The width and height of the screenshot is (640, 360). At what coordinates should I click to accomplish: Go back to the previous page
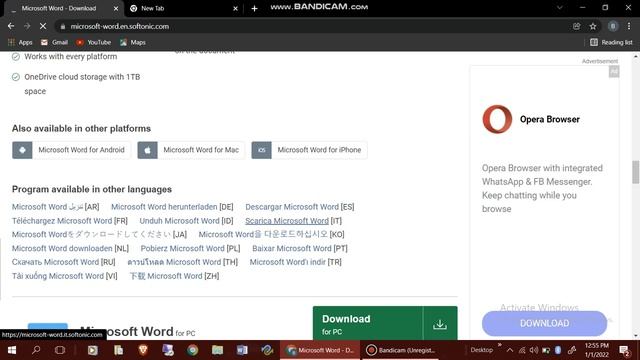[x=11, y=26]
